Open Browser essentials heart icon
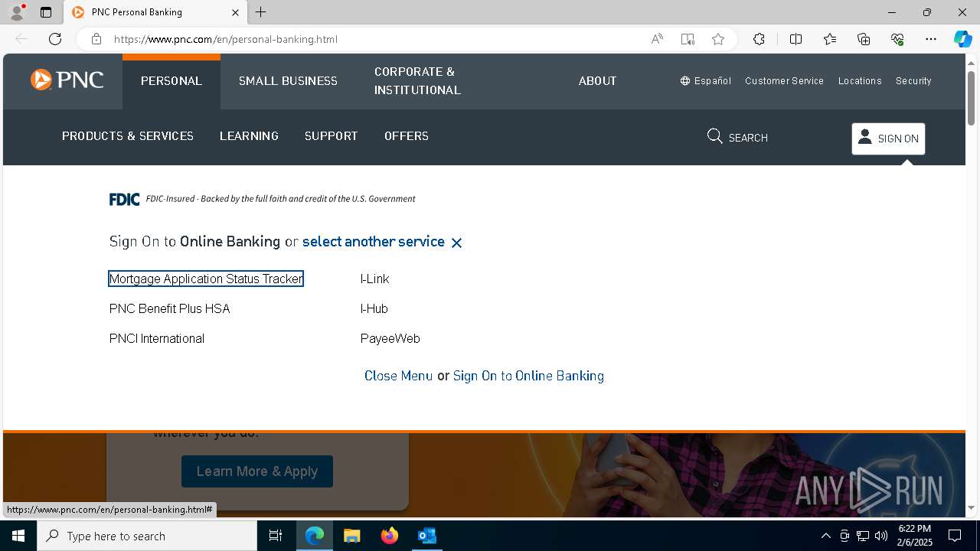This screenshot has height=551, width=980. click(x=897, y=39)
